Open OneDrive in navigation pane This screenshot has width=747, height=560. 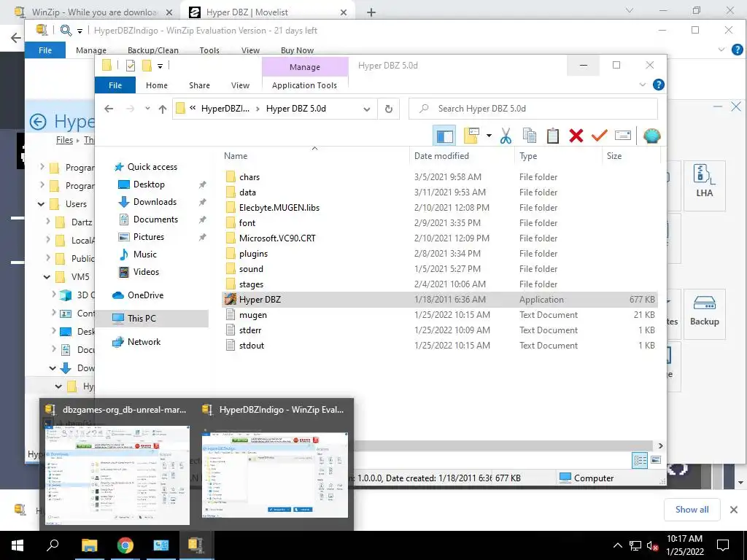(145, 295)
